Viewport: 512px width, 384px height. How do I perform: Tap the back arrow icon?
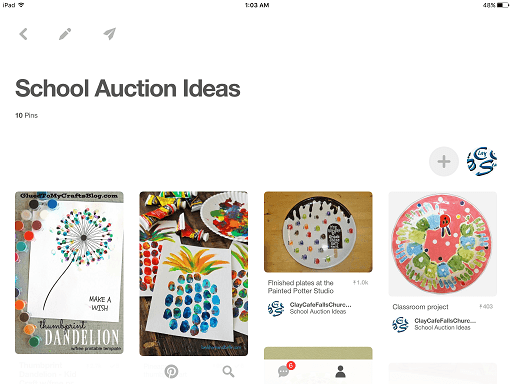(x=23, y=34)
